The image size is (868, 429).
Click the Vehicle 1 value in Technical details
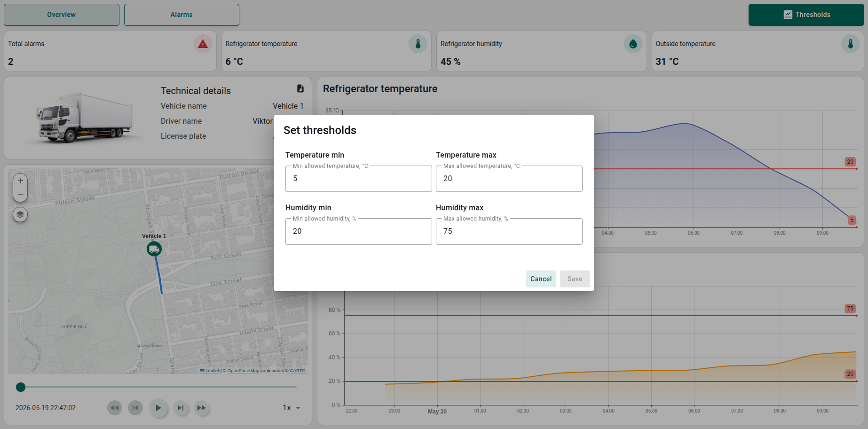288,106
